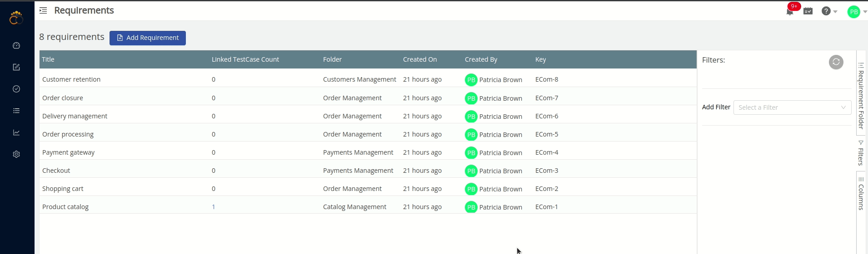Open the bulleted list sidebar icon
Viewport: 868px width, 254px height.
click(16, 111)
